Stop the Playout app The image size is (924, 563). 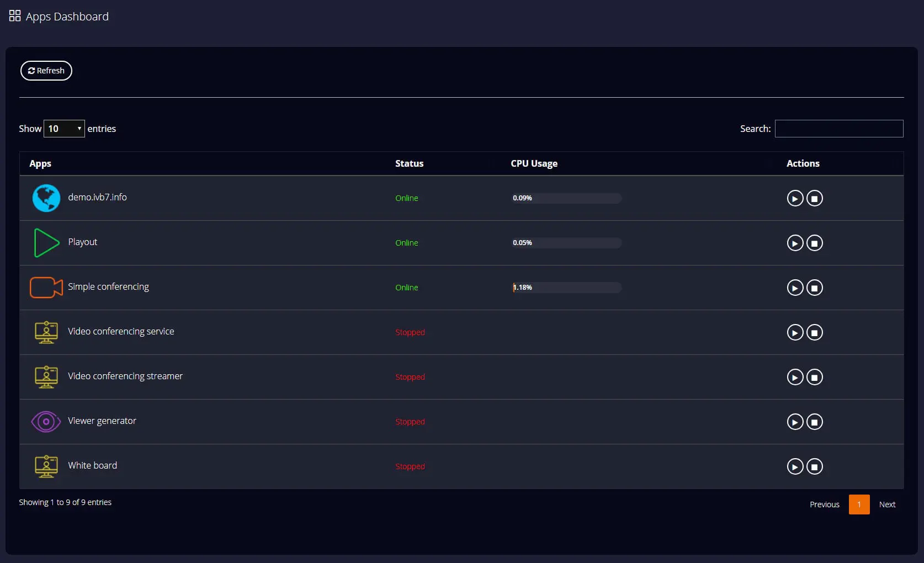coord(815,243)
